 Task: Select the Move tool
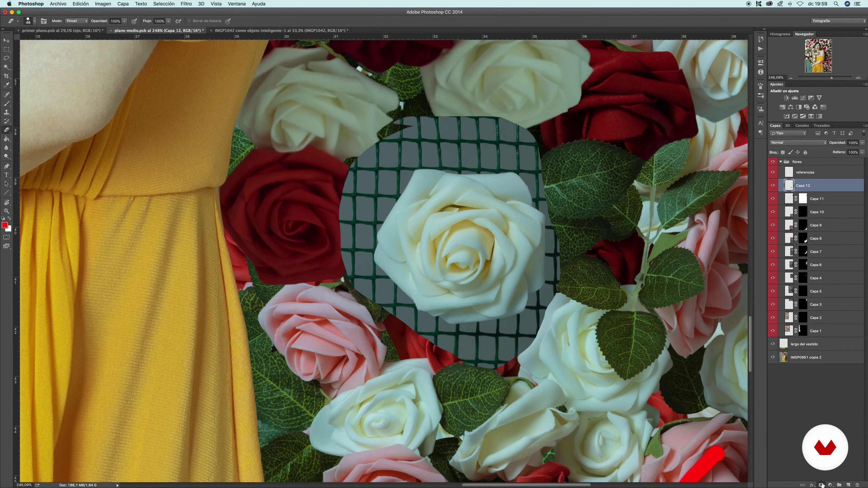pos(6,41)
